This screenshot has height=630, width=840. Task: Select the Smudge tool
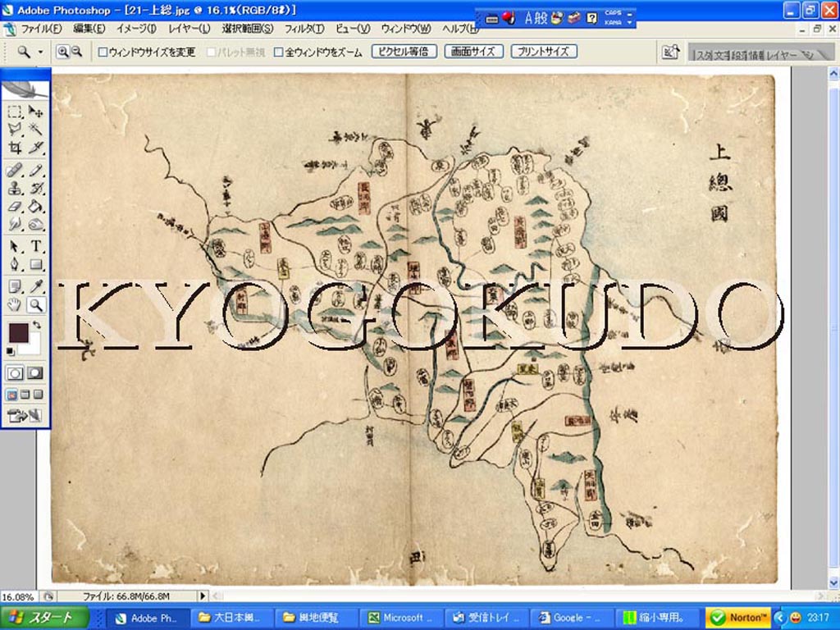(x=15, y=224)
